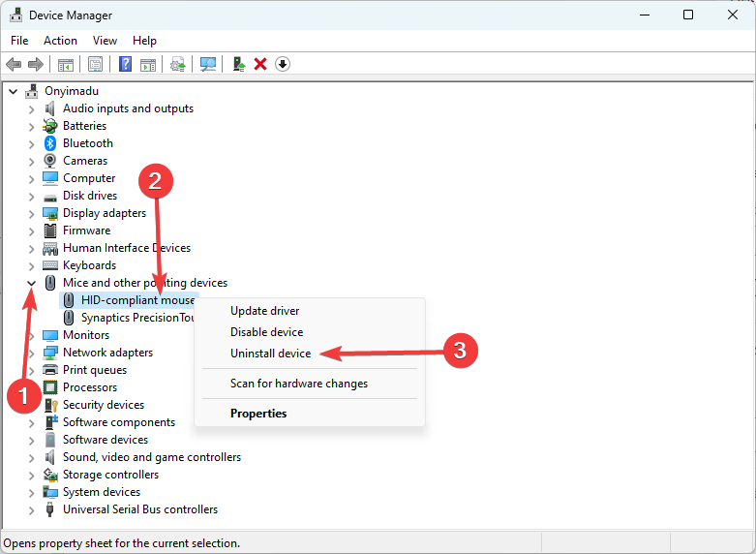The width and height of the screenshot is (756, 554).
Task: Click the Print queues printer icon
Action: [50, 370]
